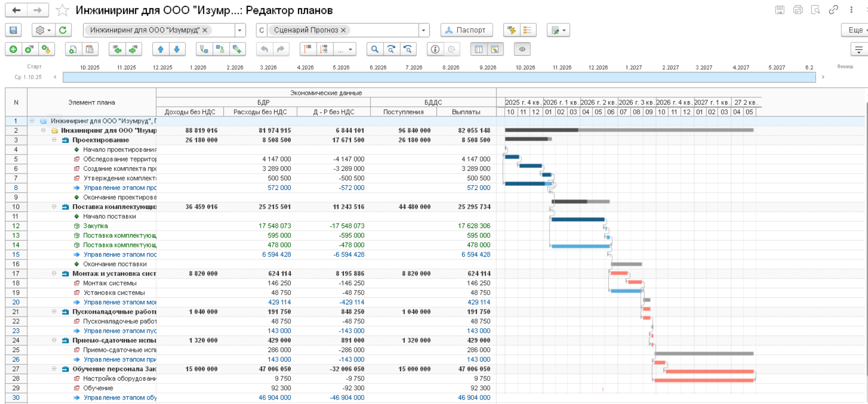Screen dimensions: 868x404
Task: Open the magnifier search icon in the toolbar
Action: pos(375,49)
